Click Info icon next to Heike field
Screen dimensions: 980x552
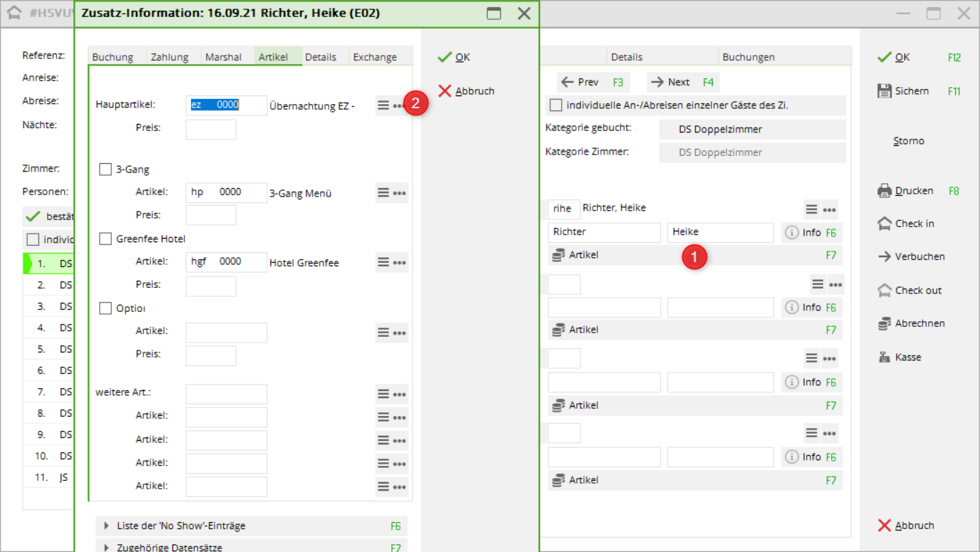tap(792, 233)
